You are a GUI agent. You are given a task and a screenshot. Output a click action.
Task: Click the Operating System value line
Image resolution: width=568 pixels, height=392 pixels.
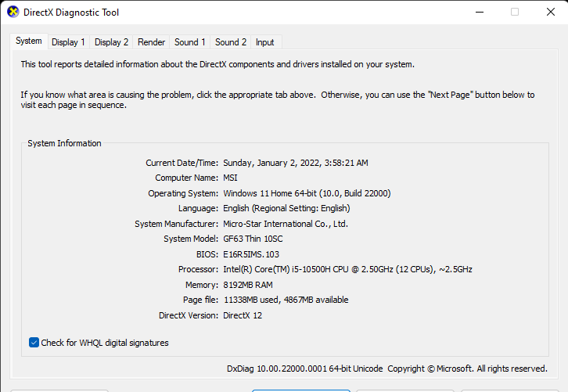pos(307,193)
